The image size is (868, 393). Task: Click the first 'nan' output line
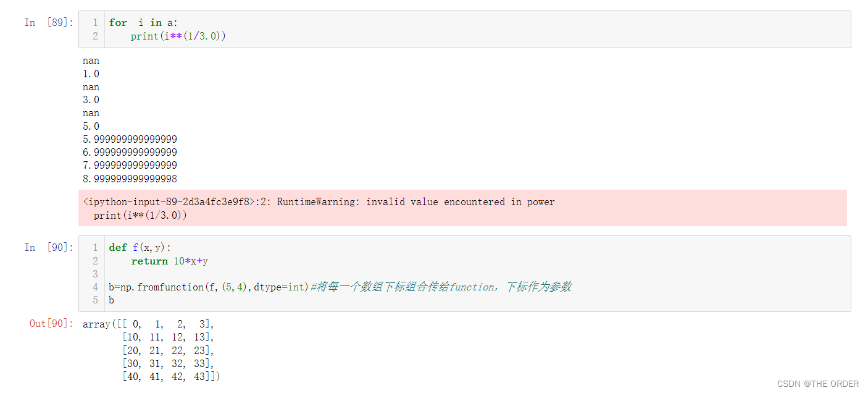tap(91, 61)
